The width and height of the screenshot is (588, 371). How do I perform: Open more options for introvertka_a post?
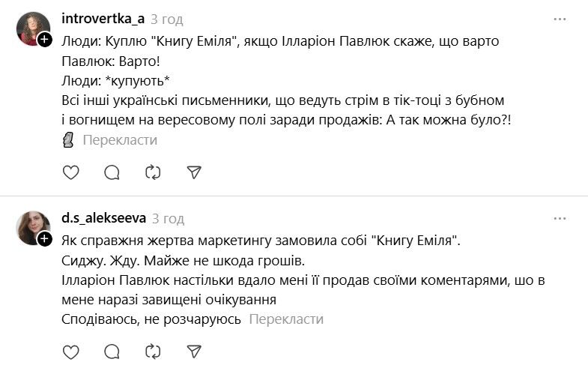click(x=560, y=19)
